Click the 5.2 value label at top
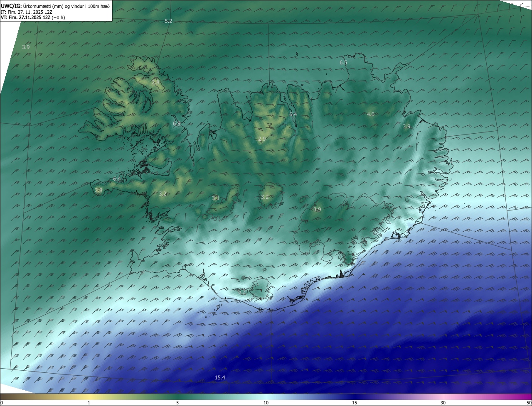This screenshot has width=532, height=406. click(x=168, y=21)
